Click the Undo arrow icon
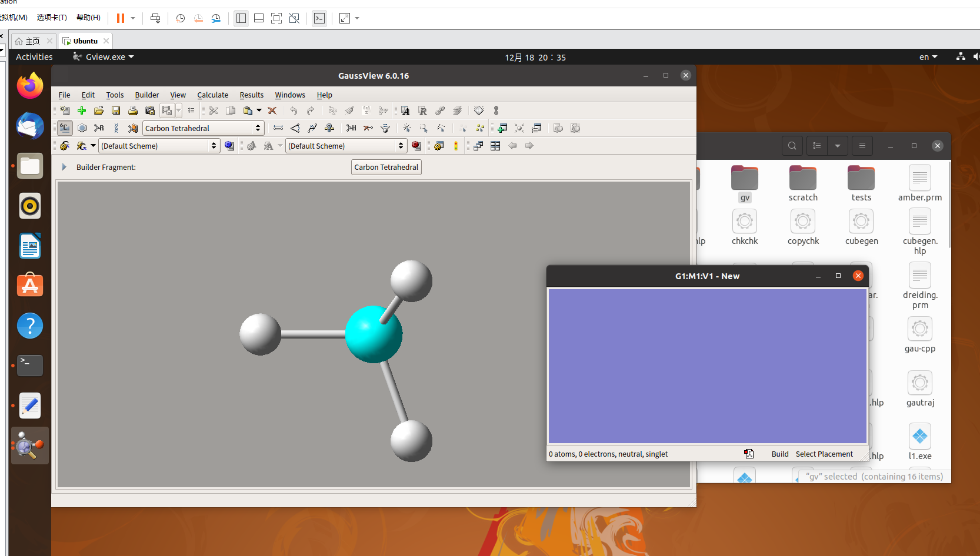The height and width of the screenshot is (556, 980). pyautogui.click(x=294, y=110)
